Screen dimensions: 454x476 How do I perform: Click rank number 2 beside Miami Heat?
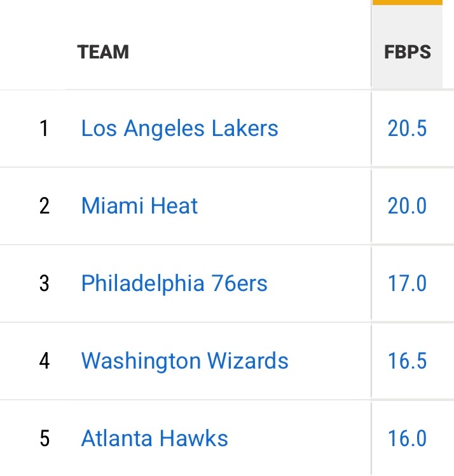(x=44, y=206)
